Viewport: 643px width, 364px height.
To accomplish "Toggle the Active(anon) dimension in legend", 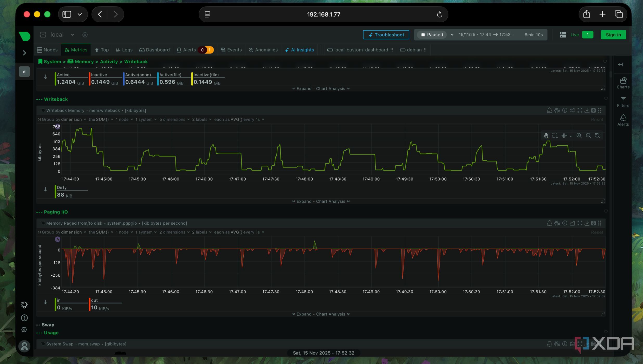I will point(140,79).
